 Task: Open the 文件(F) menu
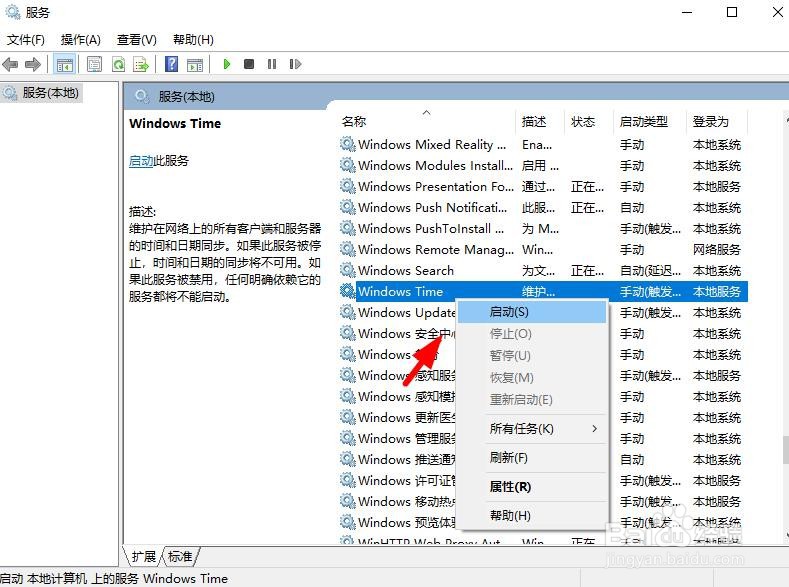tap(26, 39)
